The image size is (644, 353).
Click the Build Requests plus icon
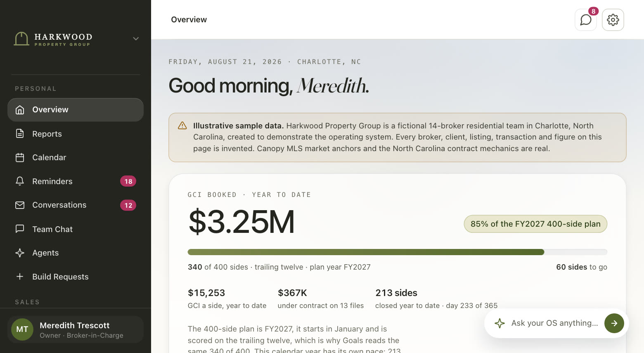coord(20,277)
